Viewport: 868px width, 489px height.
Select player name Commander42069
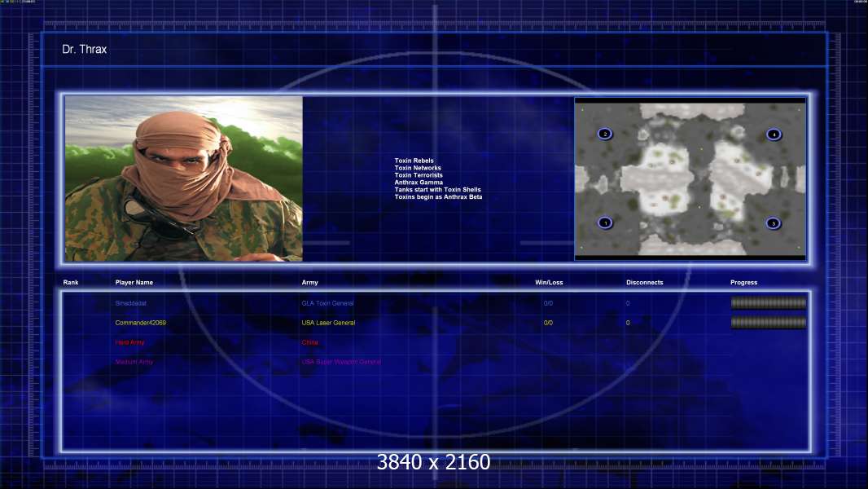point(141,323)
